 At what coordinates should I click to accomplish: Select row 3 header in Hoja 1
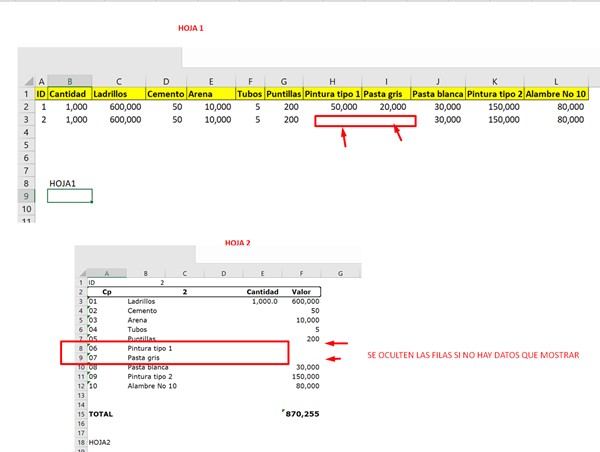point(26,119)
